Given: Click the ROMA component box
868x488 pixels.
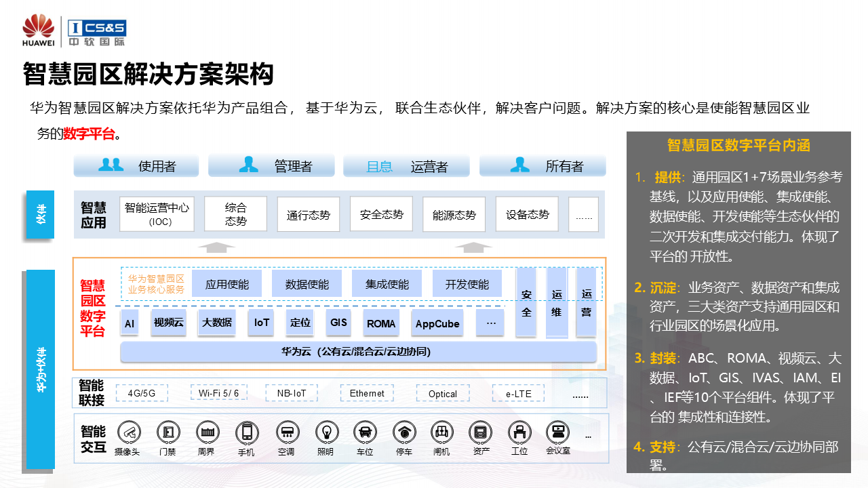Looking at the screenshot, I should pyautogui.click(x=381, y=323).
